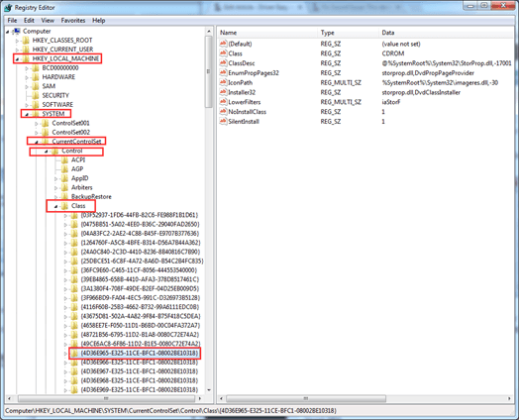Expand the ControlSet001 key

point(37,124)
